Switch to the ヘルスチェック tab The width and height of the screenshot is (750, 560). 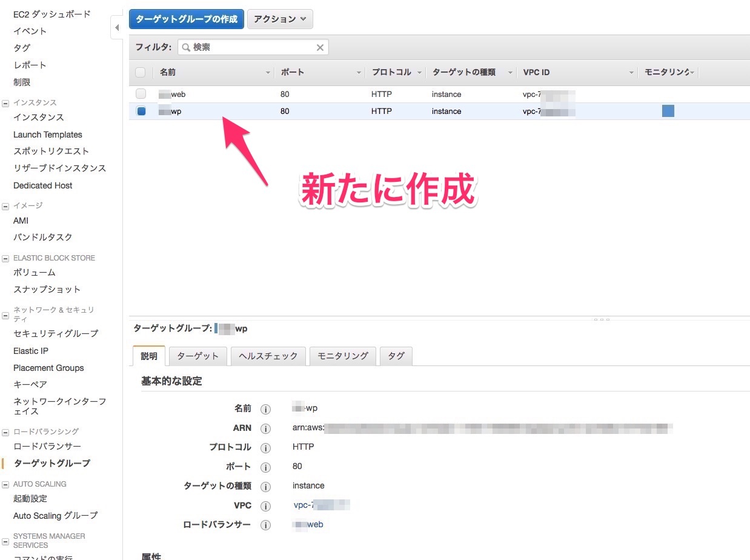click(x=268, y=356)
